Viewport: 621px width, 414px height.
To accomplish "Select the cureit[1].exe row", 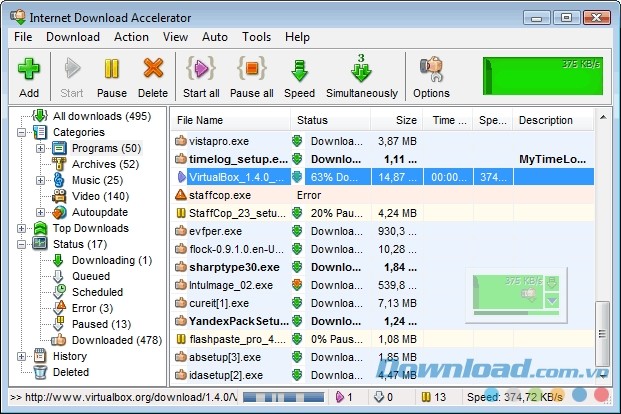I will (x=383, y=303).
